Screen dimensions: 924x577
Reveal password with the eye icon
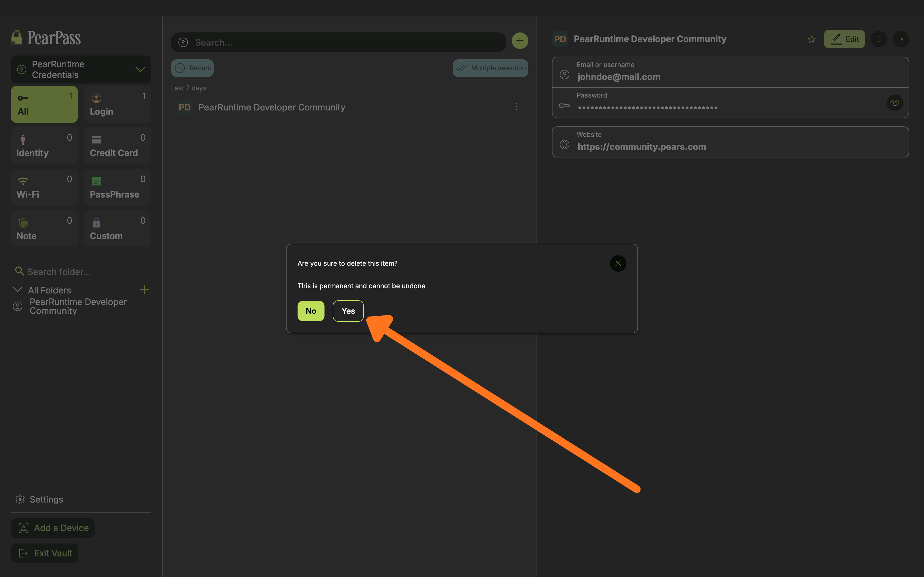pyautogui.click(x=894, y=103)
